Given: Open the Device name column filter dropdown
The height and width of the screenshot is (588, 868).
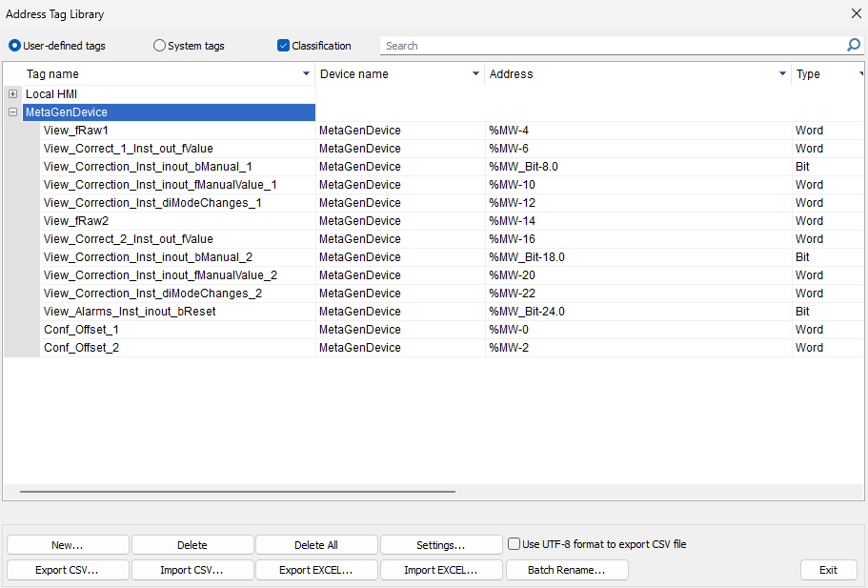Looking at the screenshot, I should point(475,73).
